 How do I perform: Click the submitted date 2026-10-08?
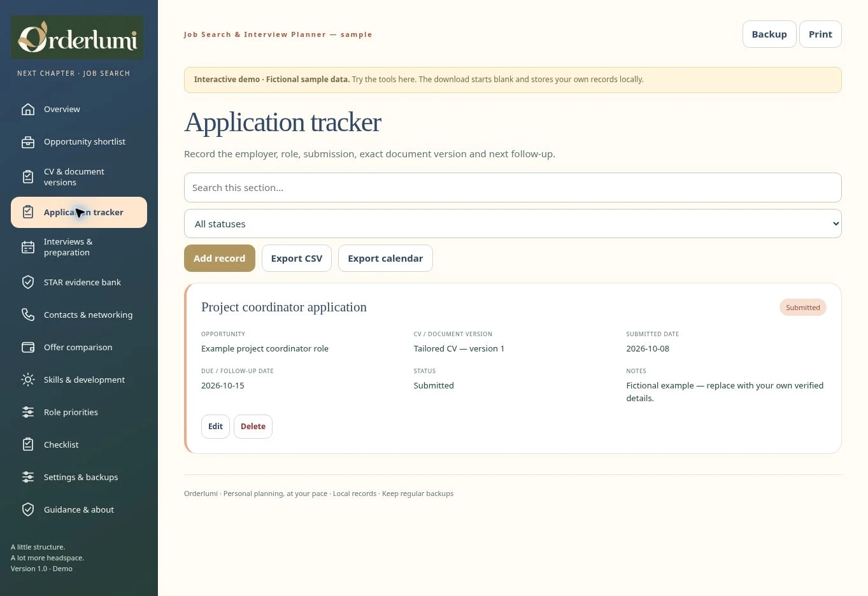[648, 349]
